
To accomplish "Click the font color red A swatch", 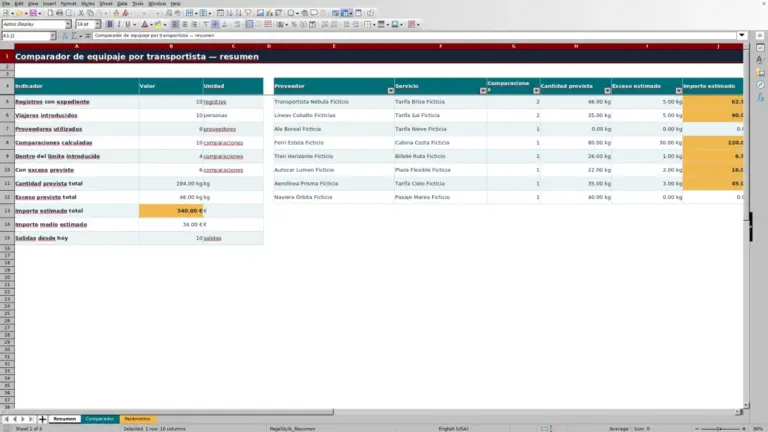I will pyautogui.click(x=144, y=24).
